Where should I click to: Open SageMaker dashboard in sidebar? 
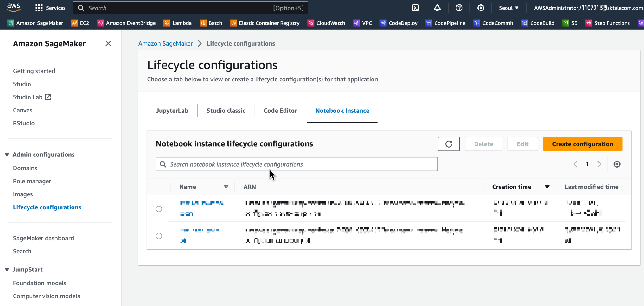pyautogui.click(x=43, y=238)
